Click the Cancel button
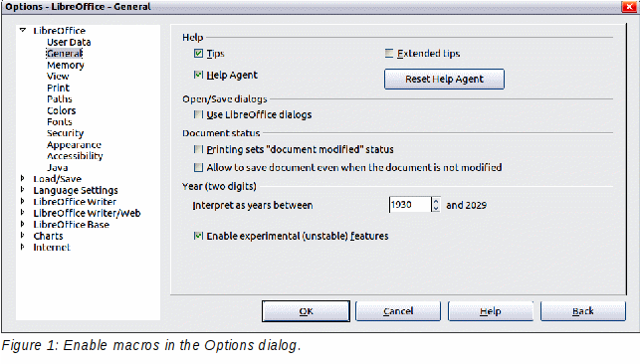Screen dimensions: 640x364 (x=398, y=311)
